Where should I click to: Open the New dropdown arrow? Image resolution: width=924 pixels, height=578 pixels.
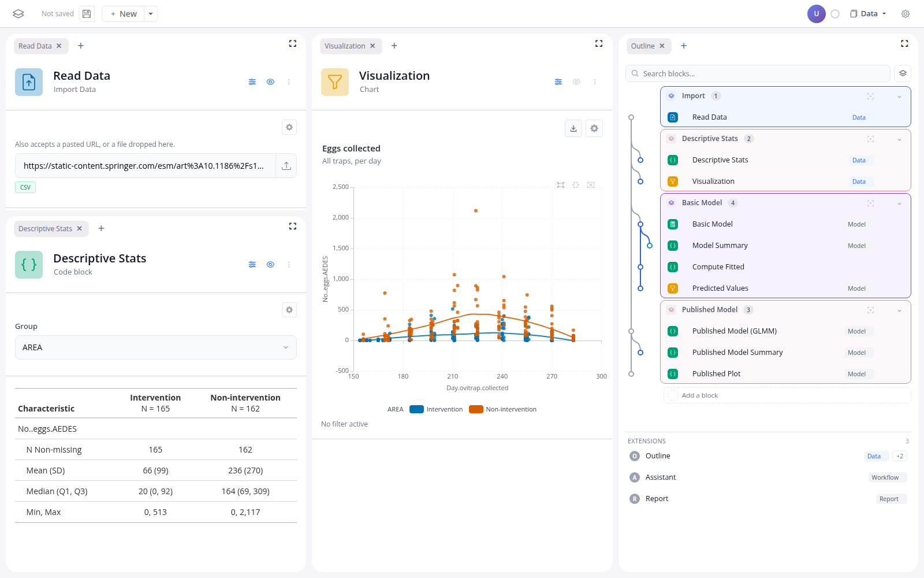pos(151,14)
